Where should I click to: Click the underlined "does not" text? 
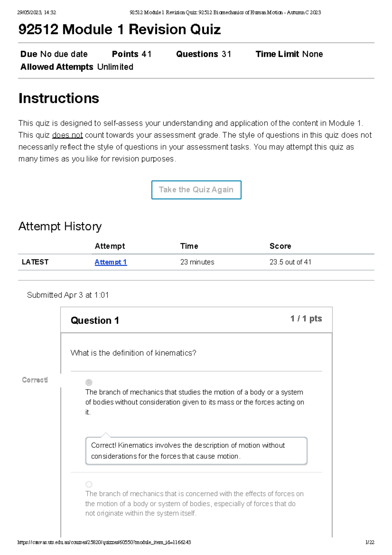[67, 135]
